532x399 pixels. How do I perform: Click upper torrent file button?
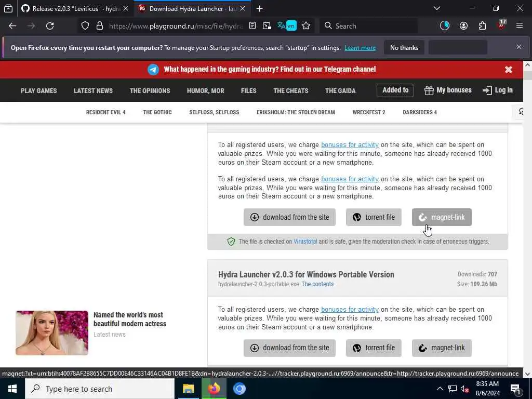374,217
